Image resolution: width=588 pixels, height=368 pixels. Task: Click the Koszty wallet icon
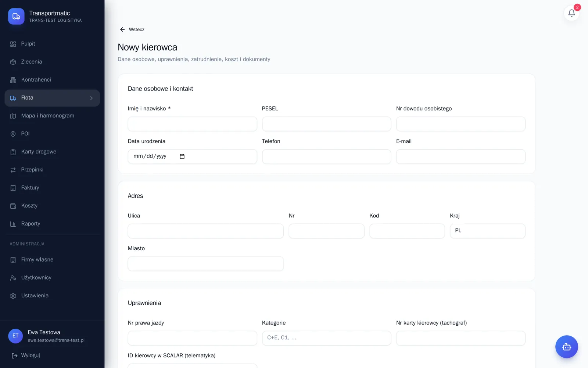coord(13,206)
